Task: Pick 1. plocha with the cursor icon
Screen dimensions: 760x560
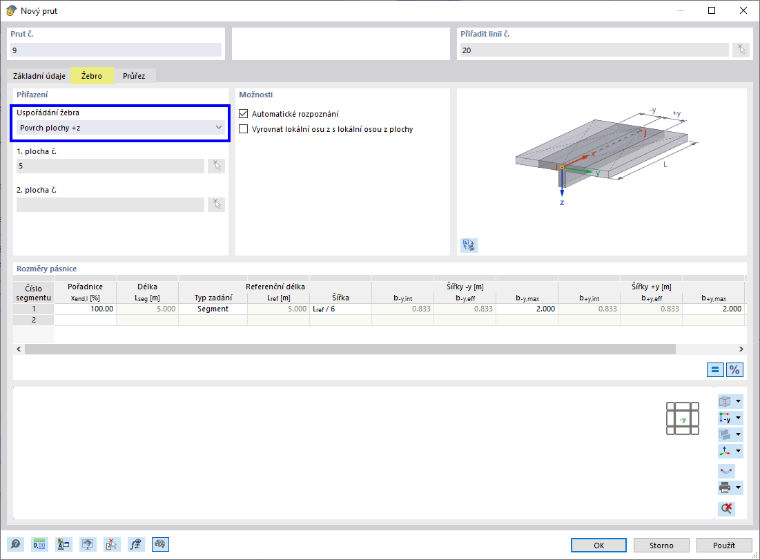Action: coord(217,166)
